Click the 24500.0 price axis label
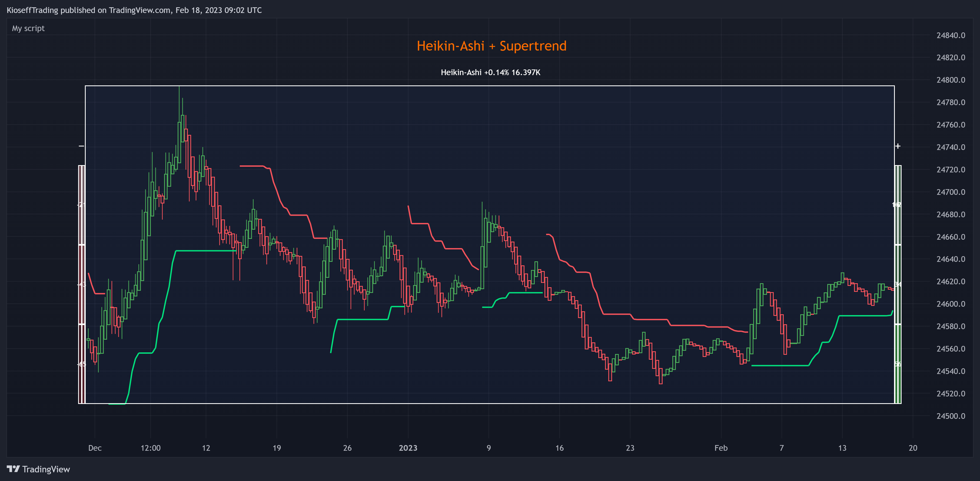Screen dimensions: 980x481 (x=951, y=416)
